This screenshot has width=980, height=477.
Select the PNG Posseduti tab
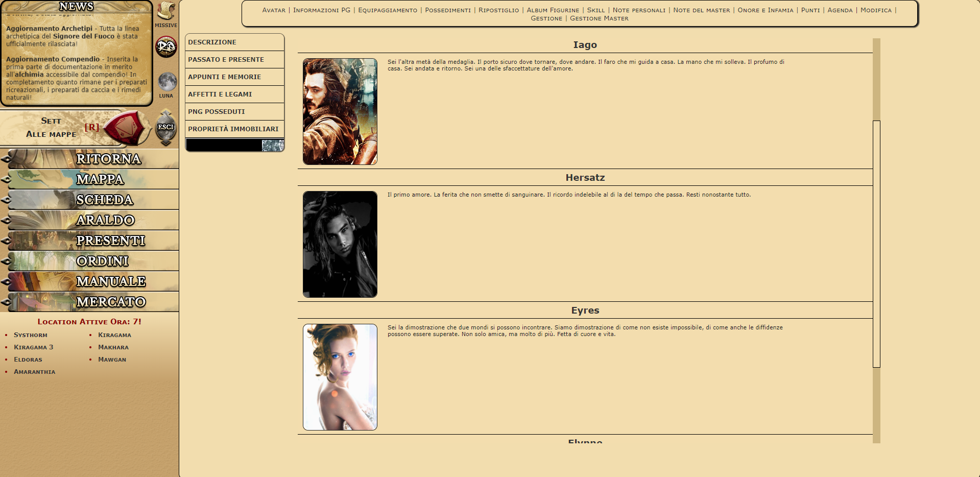pos(235,112)
